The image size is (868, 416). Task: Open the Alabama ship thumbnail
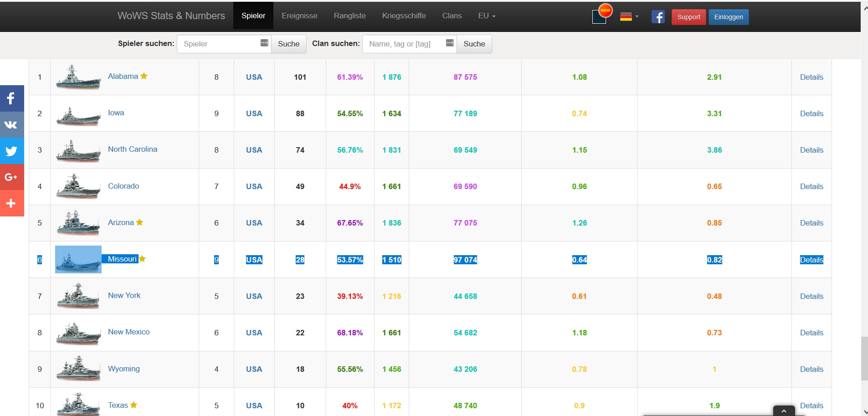pos(78,77)
